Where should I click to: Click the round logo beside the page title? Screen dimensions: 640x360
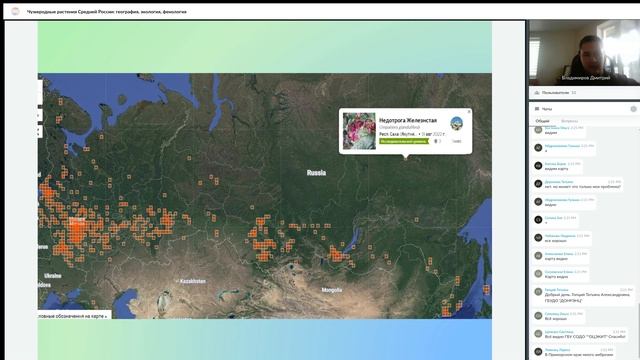15,11
